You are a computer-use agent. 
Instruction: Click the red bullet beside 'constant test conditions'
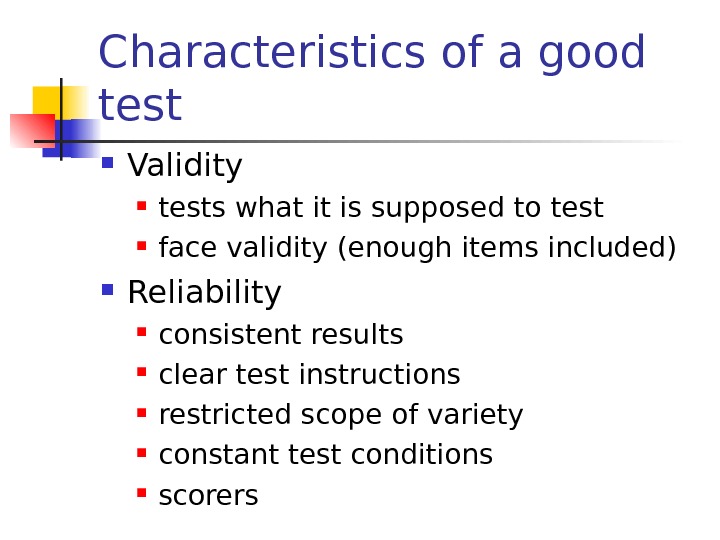[x=142, y=452]
